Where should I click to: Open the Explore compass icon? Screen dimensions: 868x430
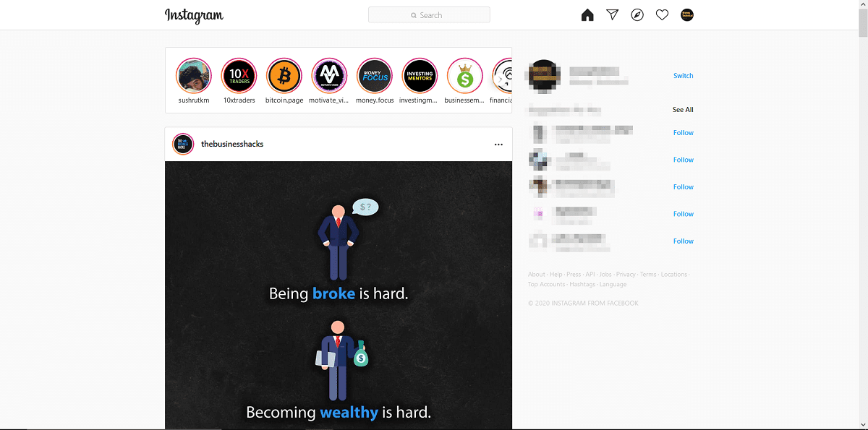pyautogui.click(x=637, y=15)
